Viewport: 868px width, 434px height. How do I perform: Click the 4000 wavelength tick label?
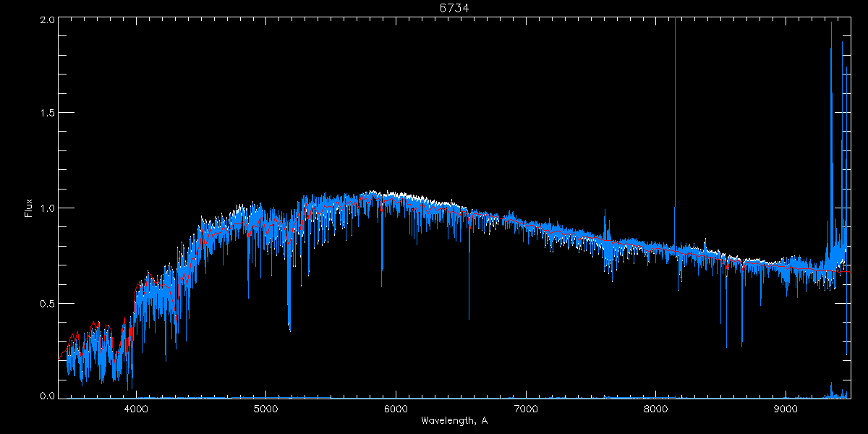(x=136, y=409)
